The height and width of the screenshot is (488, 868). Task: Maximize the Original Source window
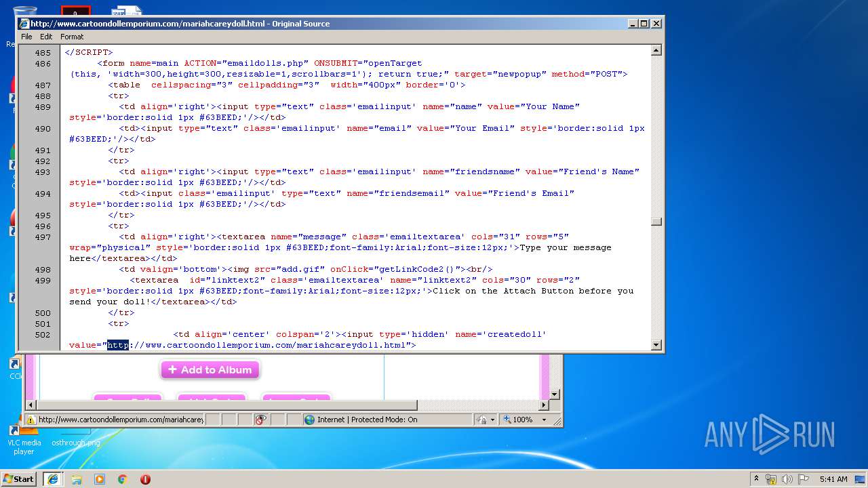point(644,24)
